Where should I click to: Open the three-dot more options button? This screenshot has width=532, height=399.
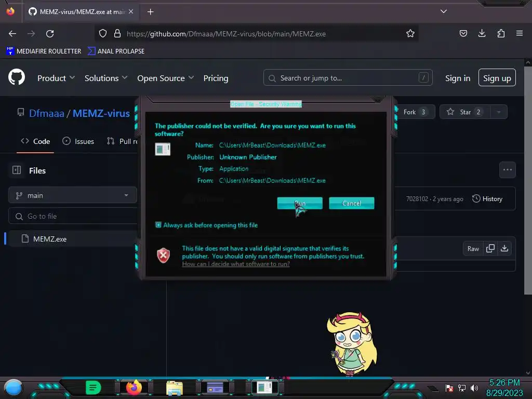tap(507, 170)
